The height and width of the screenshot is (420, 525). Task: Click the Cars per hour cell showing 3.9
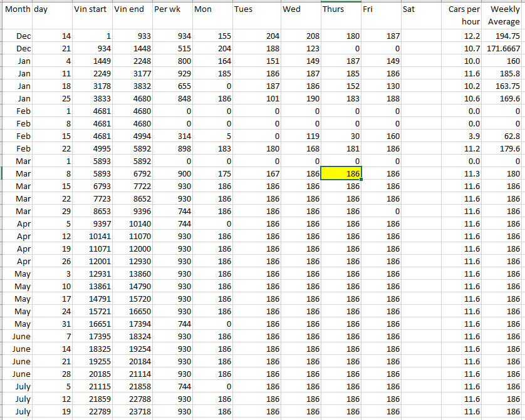[463, 136]
